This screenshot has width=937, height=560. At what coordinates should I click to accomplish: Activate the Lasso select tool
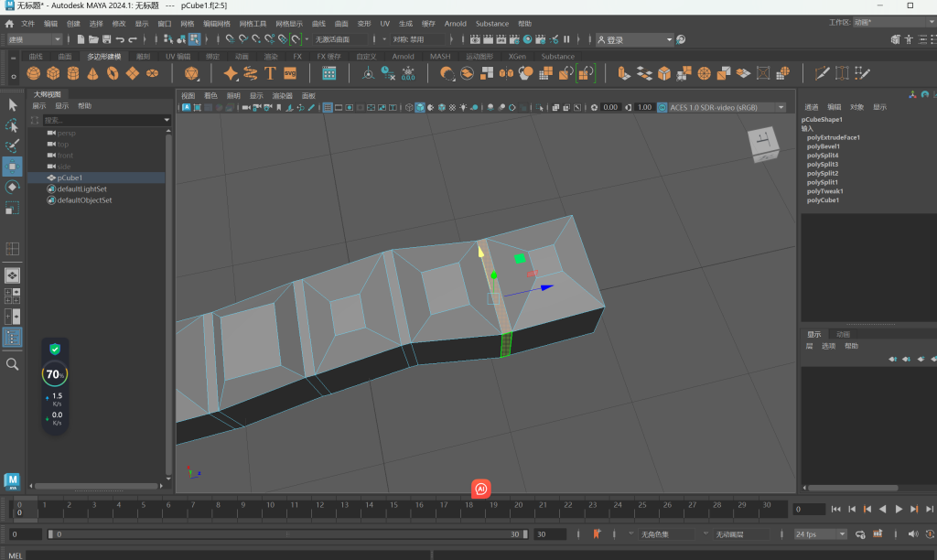click(x=13, y=125)
